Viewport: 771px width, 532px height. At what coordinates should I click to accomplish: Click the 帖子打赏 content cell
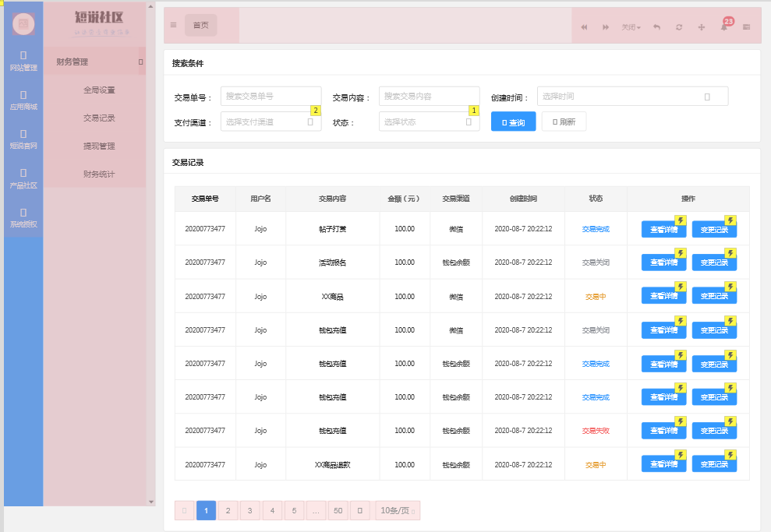332,229
